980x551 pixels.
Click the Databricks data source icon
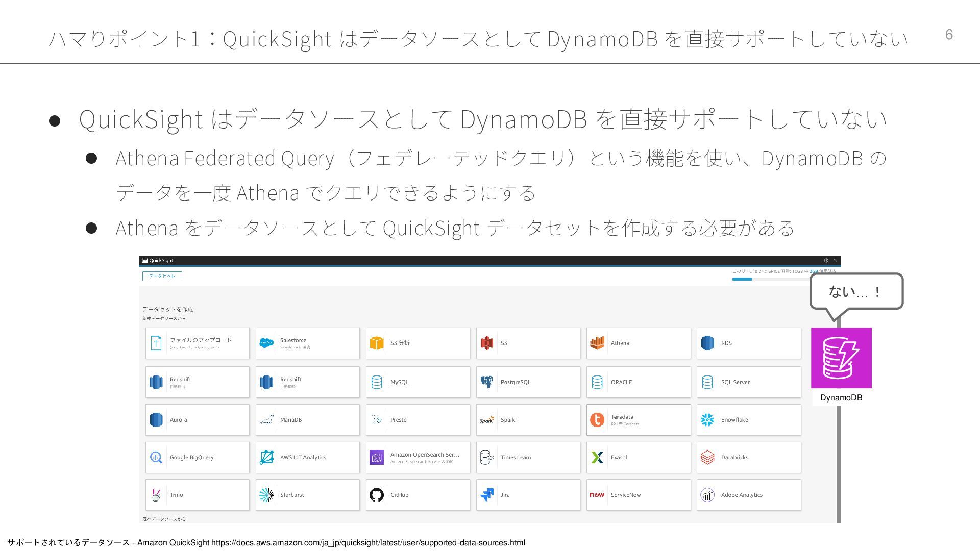[x=707, y=457]
